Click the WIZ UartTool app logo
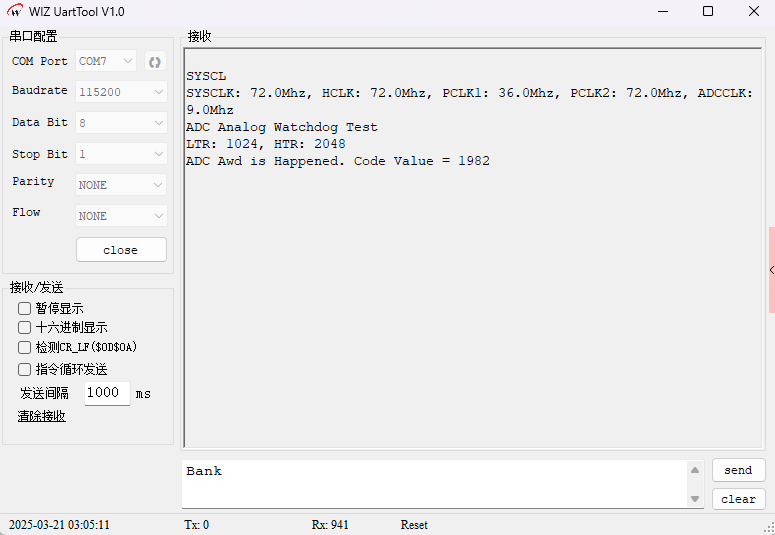 click(15, 11)
